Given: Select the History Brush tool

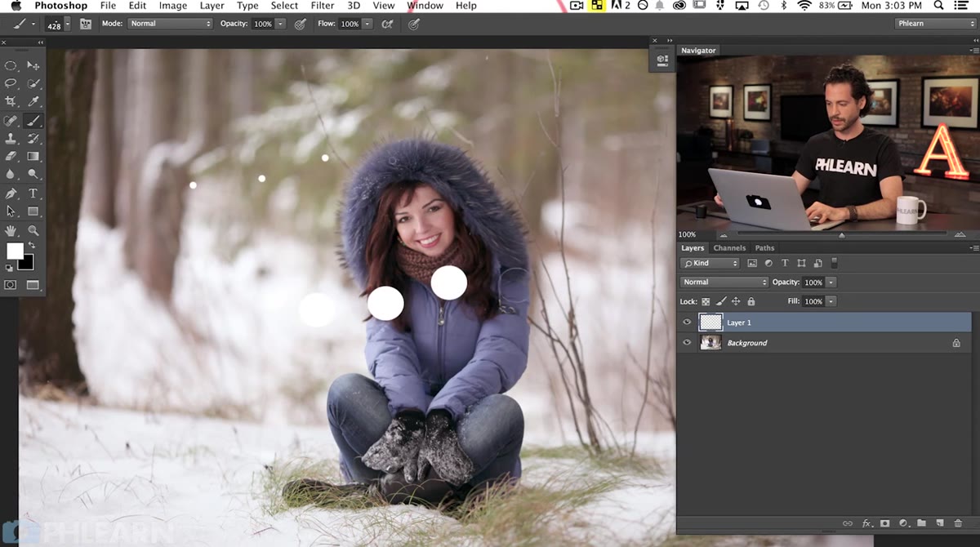Looking at the screenshot, I should (x=33, y=138).
